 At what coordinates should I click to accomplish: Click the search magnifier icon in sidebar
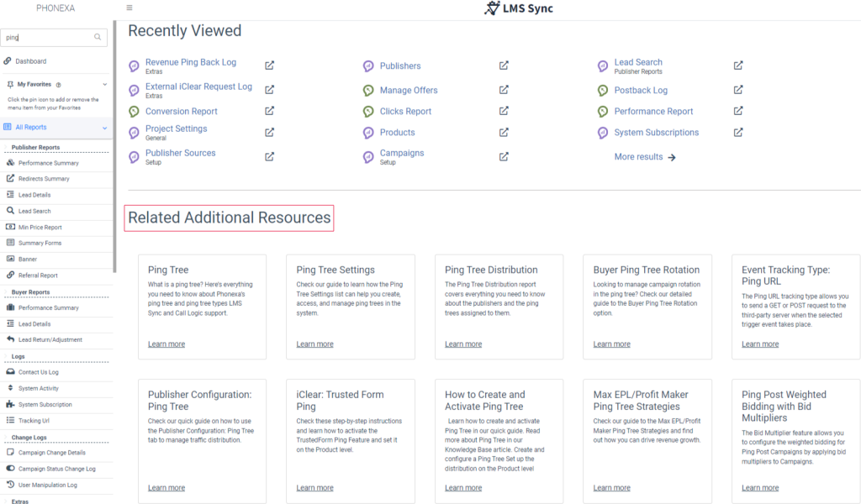click(98, 37)
